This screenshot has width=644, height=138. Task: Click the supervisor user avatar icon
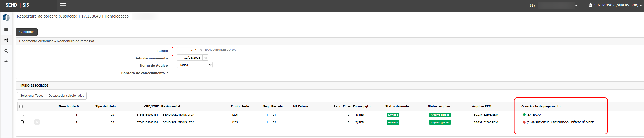(x=591, y=5)
